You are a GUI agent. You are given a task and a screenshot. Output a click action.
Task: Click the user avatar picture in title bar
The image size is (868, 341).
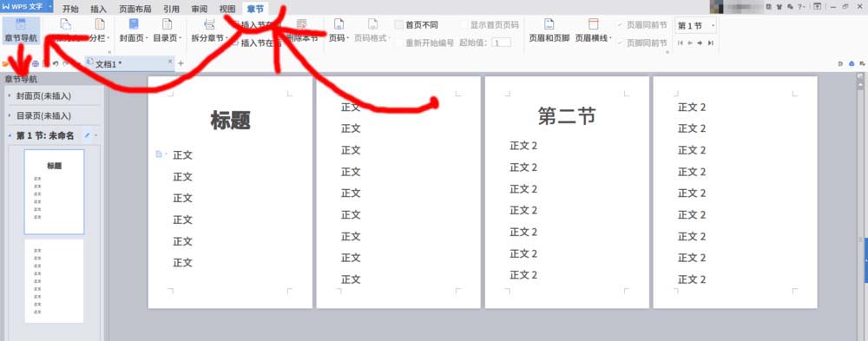click(717, 6)
